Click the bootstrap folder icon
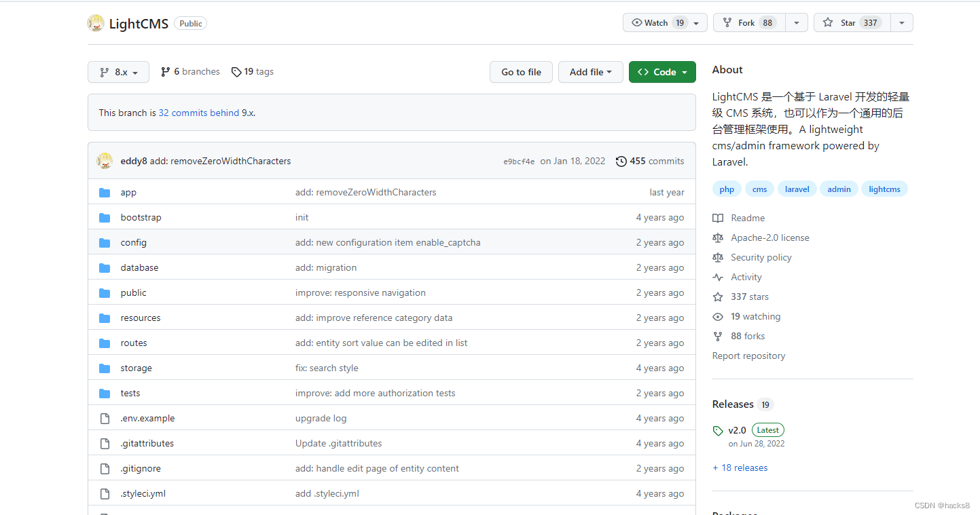980x515 pixels. 105,218
